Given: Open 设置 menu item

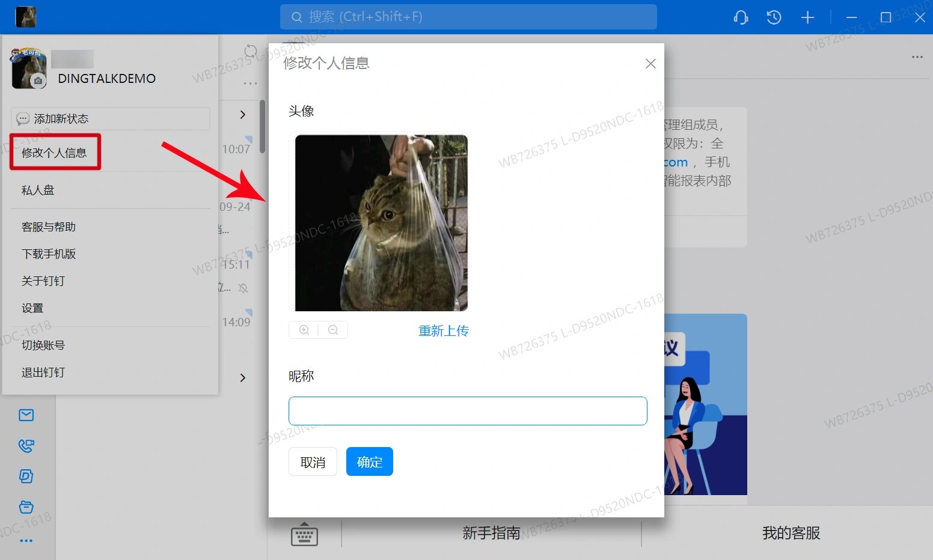Looking at the screenshot, I should [x=32, y=308].
